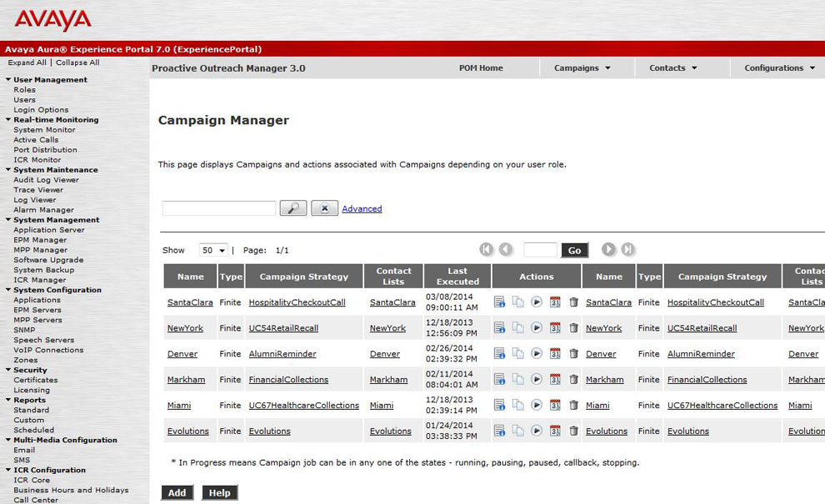Open Active Calls in the sidebar

coord(36,139)
